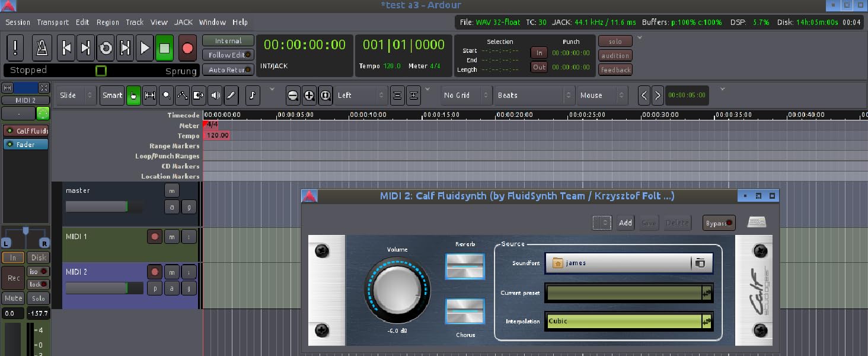Open the Transport menu
The image size is (868, 356).
53,22
